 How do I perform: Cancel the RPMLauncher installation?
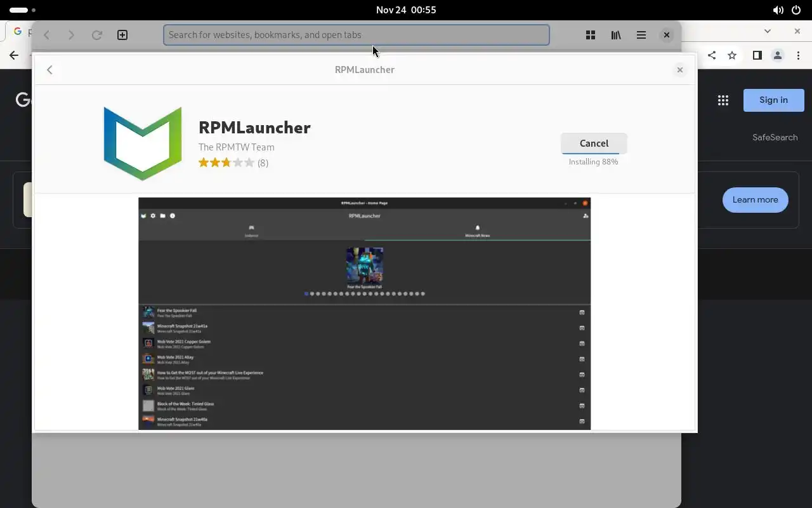(594, 143)
